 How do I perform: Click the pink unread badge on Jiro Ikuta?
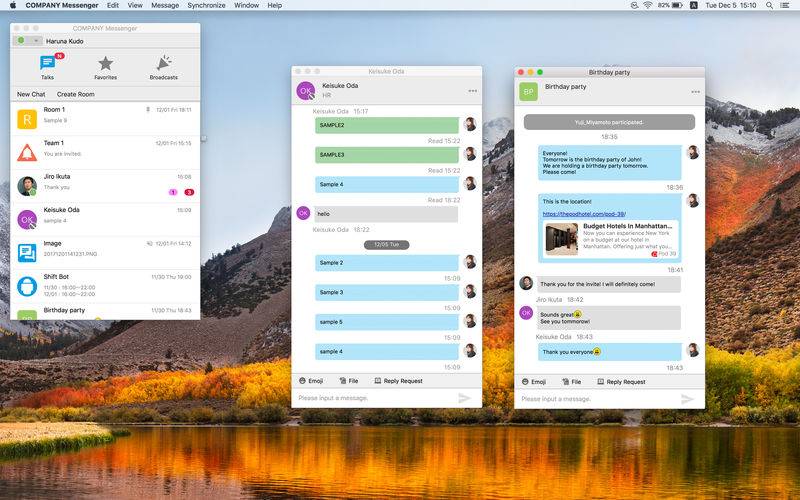(x=173, y=192)
